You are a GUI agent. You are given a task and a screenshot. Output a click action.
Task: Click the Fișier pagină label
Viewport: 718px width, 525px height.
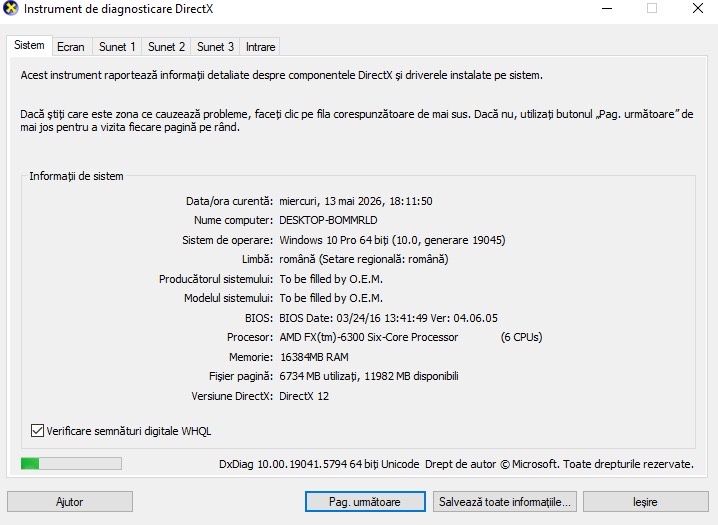pyautogui.click(x=241, y=376)
